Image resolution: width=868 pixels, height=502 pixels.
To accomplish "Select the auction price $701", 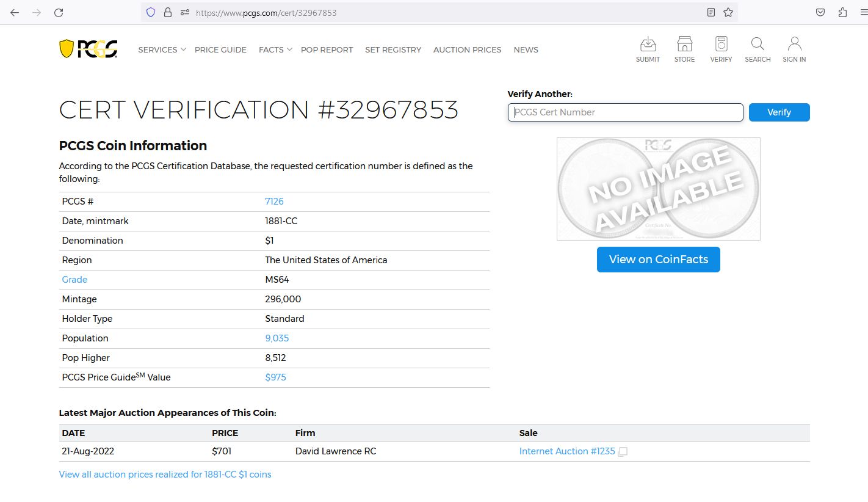I will click(222, 451).
